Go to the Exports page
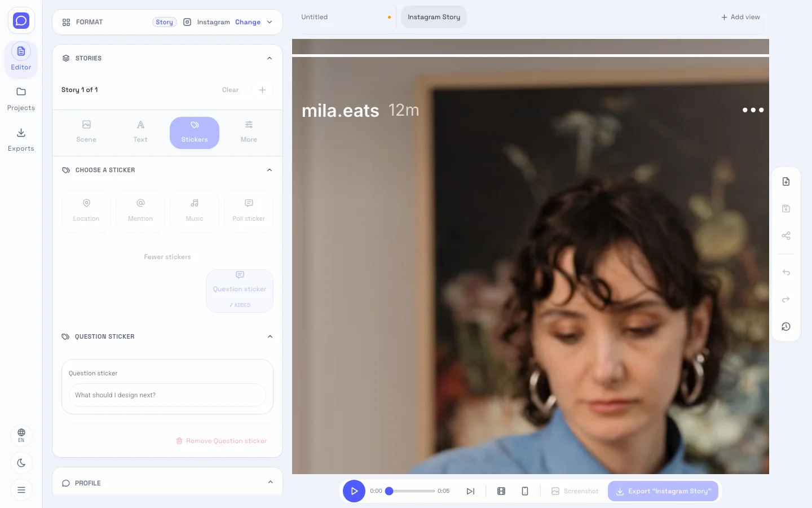 (21, 139)
